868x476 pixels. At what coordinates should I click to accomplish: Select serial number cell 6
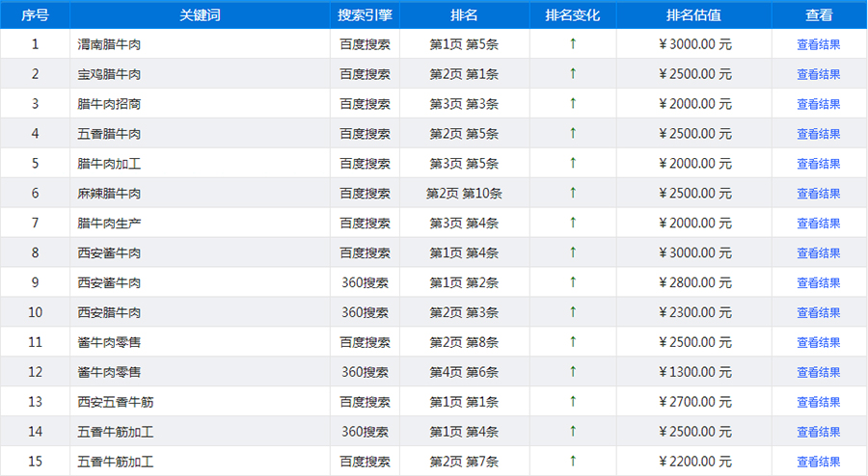(35, 194)
